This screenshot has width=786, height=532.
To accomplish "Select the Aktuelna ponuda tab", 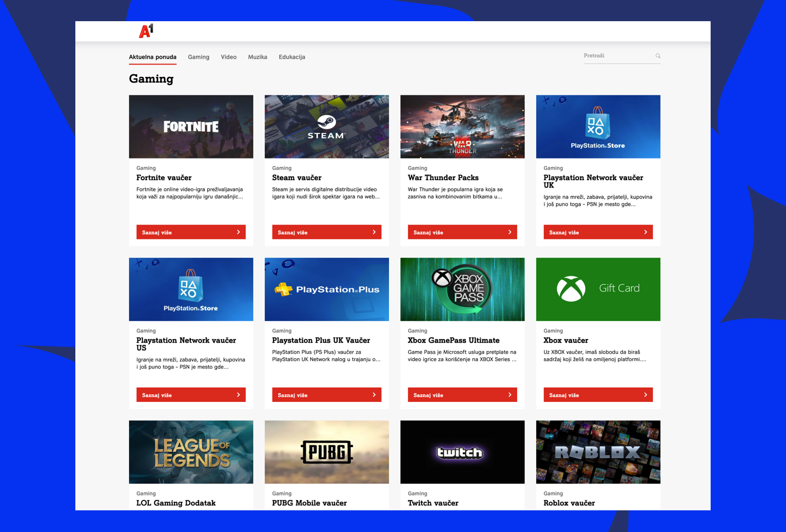I will pos(153,57).
